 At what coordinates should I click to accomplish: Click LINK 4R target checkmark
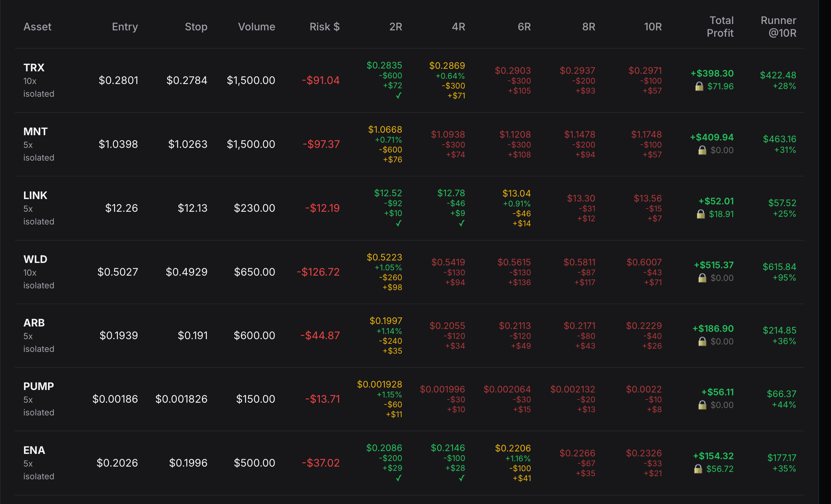click(461, 223)
